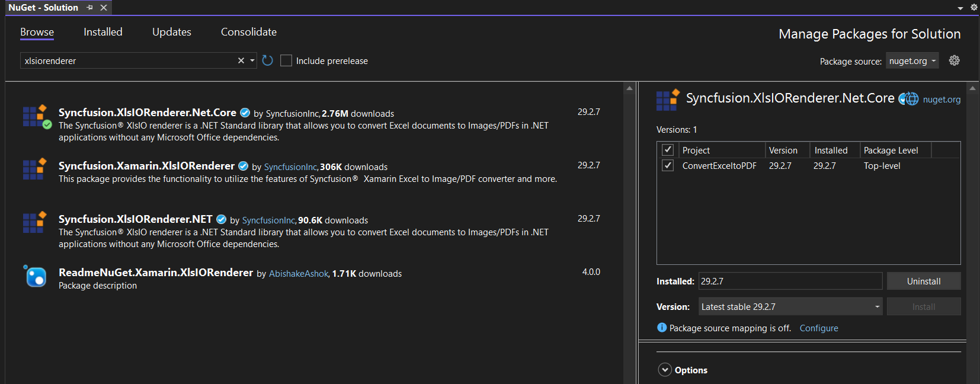Open NuGet settings gear icon

pos(954,60)
